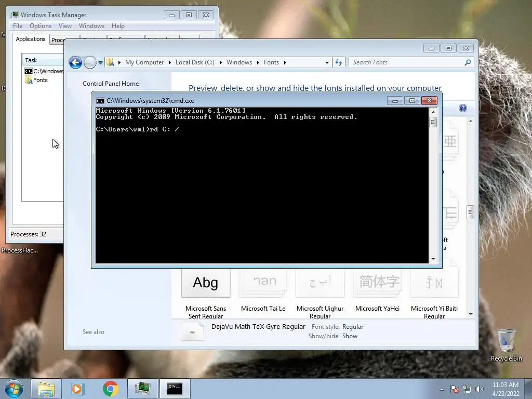
Task: Click the Task column header
Action: [43, 60]
